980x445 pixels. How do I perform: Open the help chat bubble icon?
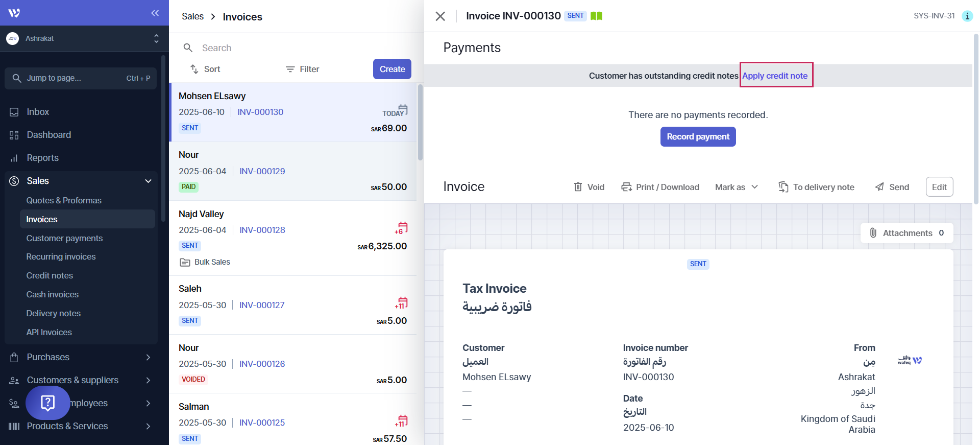47,403
